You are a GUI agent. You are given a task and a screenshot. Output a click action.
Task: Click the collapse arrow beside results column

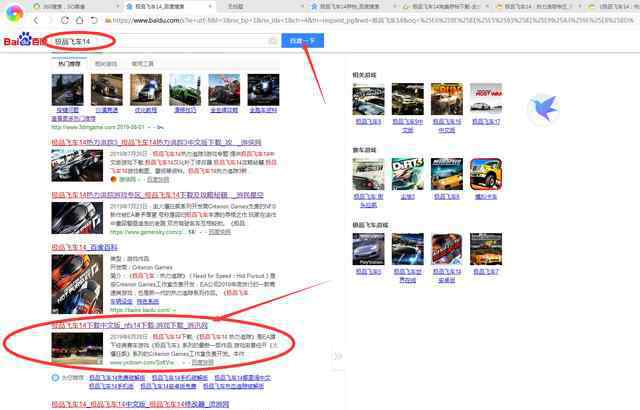[x=338, y=356]
